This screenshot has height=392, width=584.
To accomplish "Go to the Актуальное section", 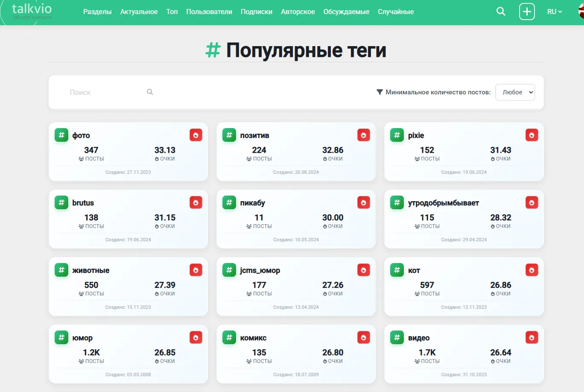I will pos(139,12).
